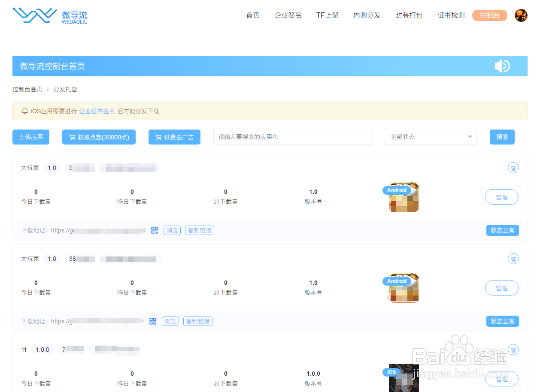Open 企业签名 in the top navigation
This screenshot has height=392, width=537.
coord(288,15)
